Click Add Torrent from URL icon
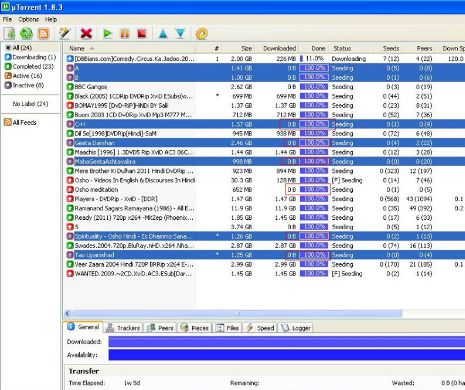Viewport: 465px width, 390px height. tap(26, 34)
